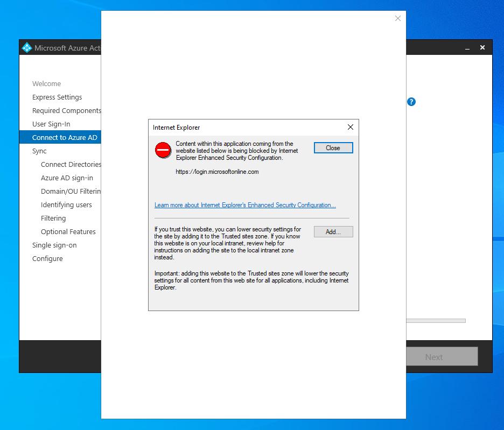Image resolution: width=504 pixels, height=430 pixels.
Task: Select Express Settings in the sidebar
Action: (57, 97)
